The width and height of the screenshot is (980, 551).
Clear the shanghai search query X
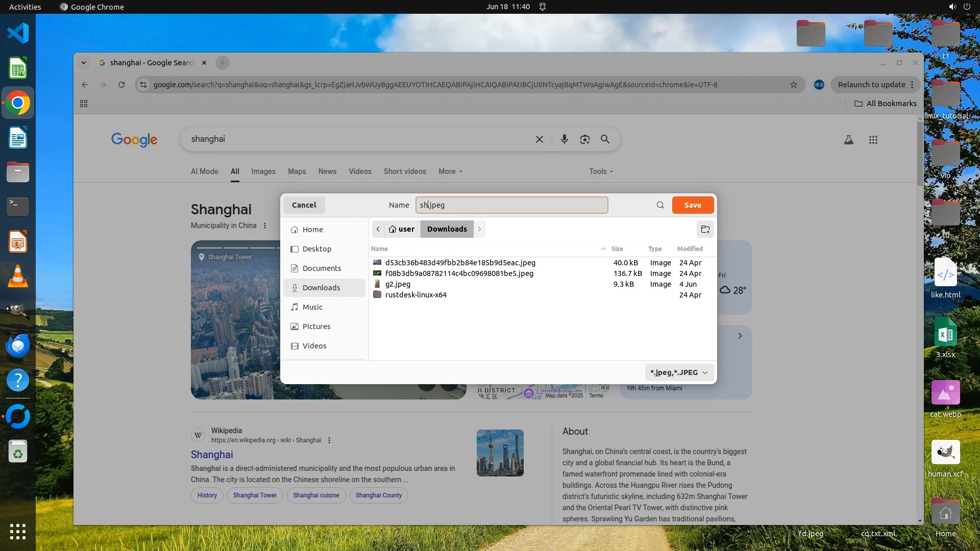[x=539, y=139]
